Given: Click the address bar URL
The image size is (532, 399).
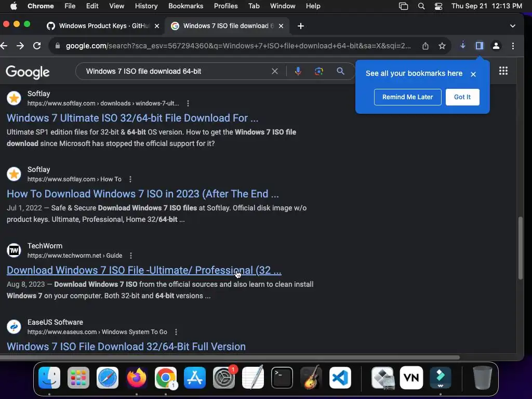Looking at the screenshot, I should [x=238, y=46].
